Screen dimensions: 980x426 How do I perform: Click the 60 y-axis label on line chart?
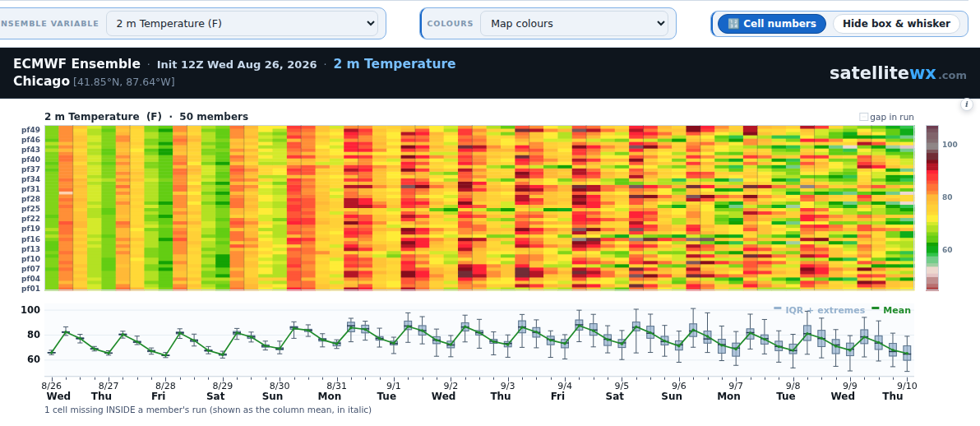coord(33,359)
